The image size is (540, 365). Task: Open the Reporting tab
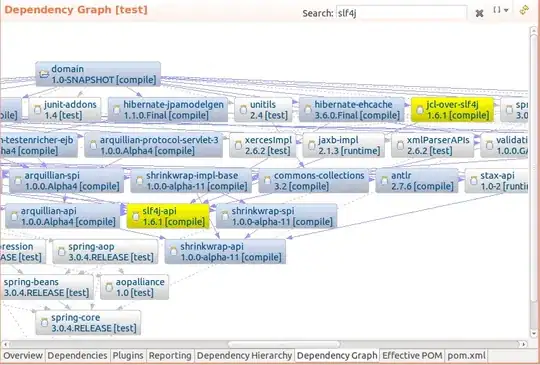(x=170, y=356)
